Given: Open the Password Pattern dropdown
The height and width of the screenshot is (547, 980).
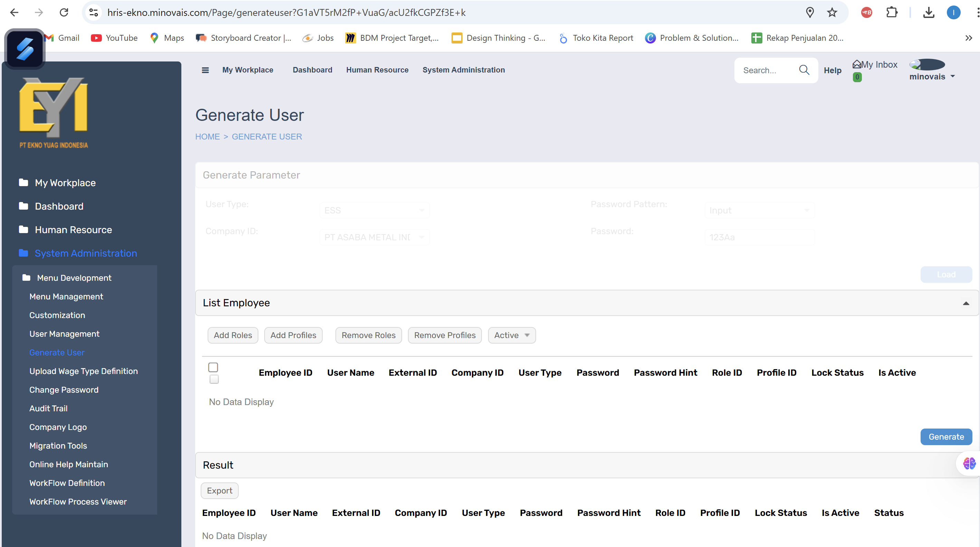Looking at the screenshot, I should 759,210.
